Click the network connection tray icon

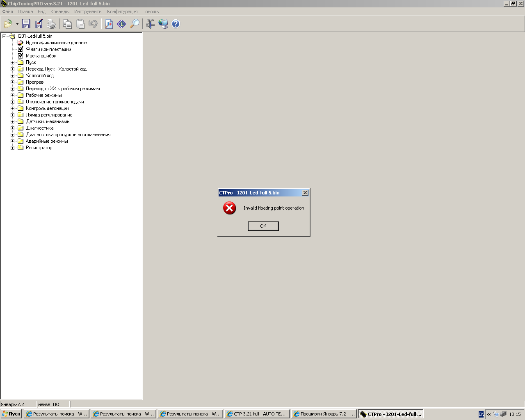496,414
